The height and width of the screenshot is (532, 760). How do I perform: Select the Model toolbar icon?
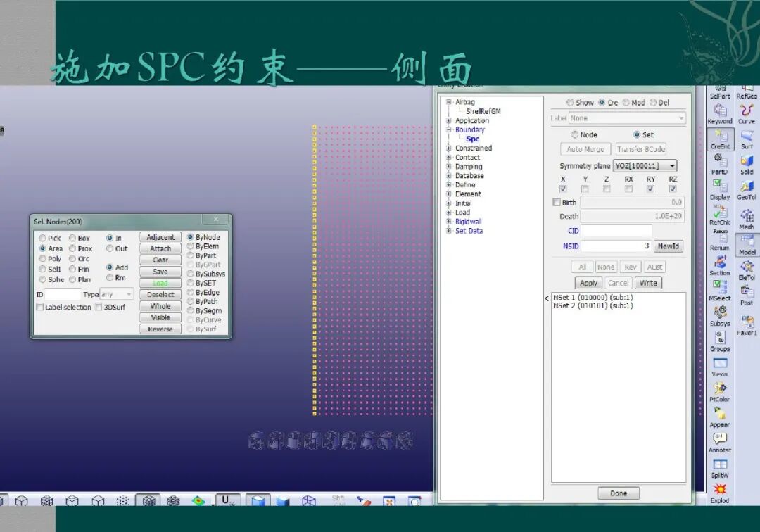(x=747, y=245)
